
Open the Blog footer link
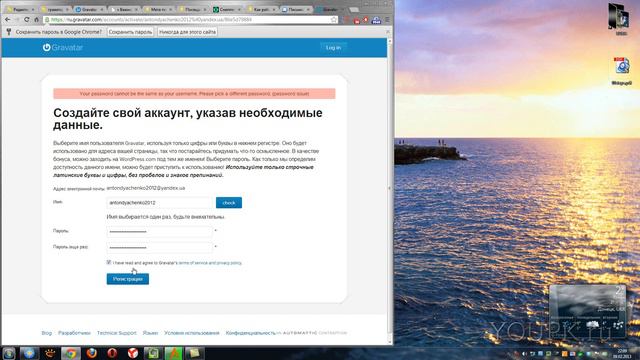click(x=47, y=333)
